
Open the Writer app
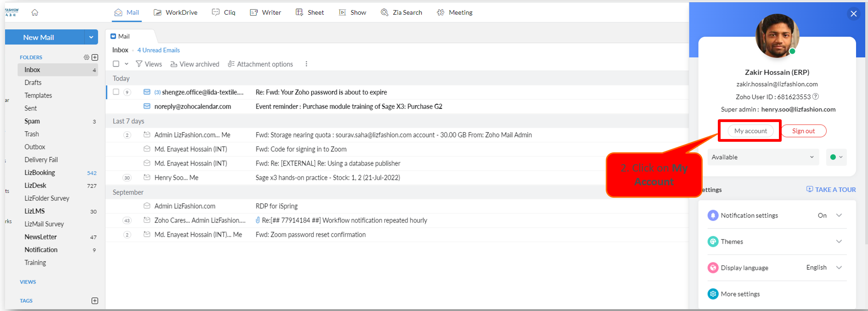tap(265, 12)
